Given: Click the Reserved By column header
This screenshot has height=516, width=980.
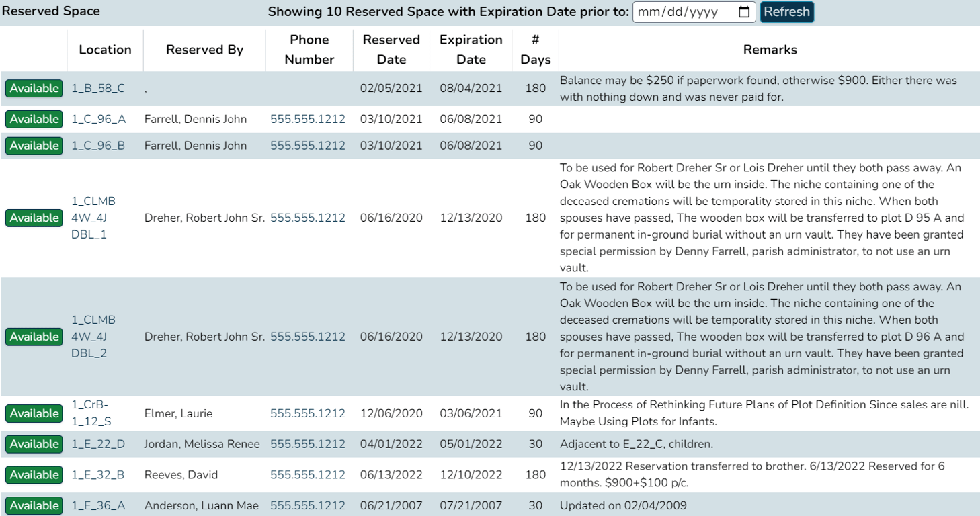Looking at the screenshot, I should 204,50.
